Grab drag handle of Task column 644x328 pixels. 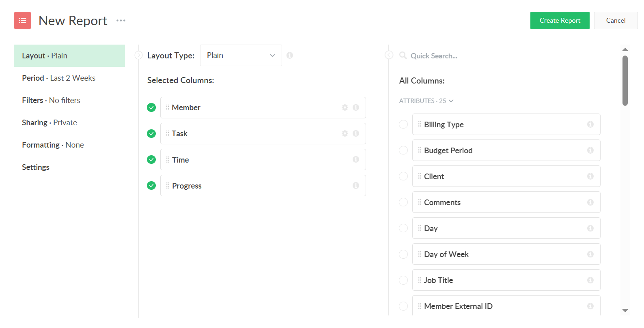point(168,133)
